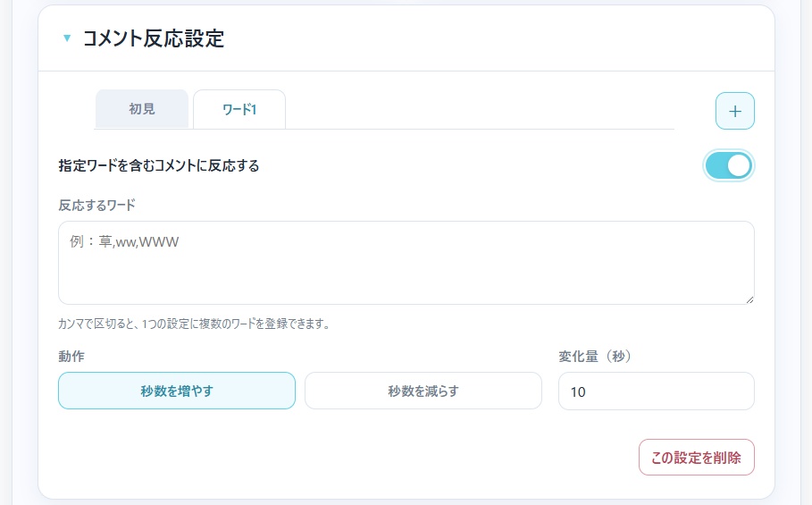Viewport: 812px width, 505px height.
Task: Select the ワード1 tab
Action: tap(239, 109)
